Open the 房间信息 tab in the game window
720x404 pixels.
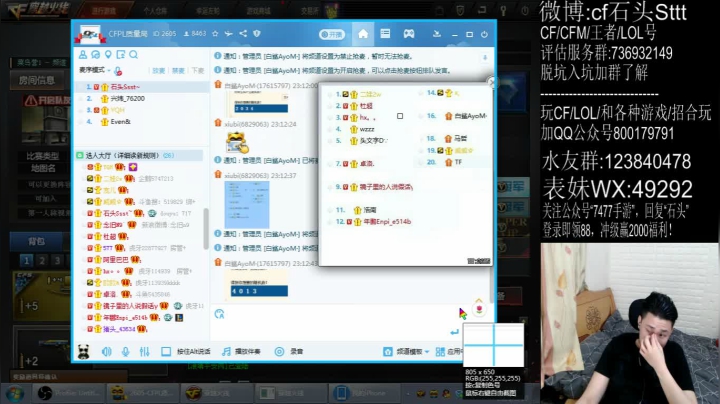[37, 81]
